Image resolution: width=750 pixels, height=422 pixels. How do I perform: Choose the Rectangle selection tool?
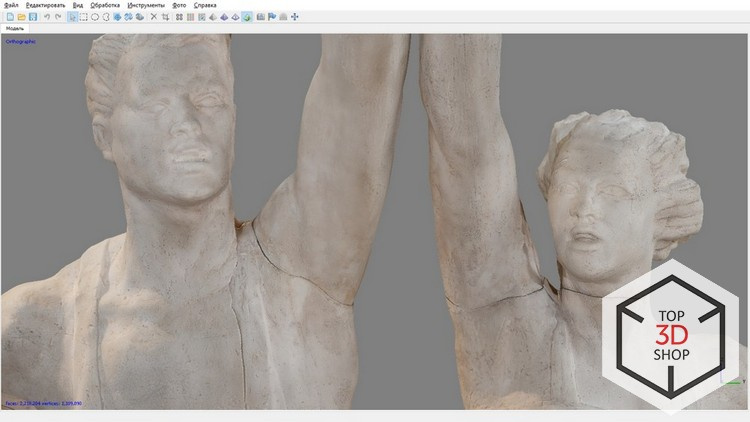coord(83,17)
